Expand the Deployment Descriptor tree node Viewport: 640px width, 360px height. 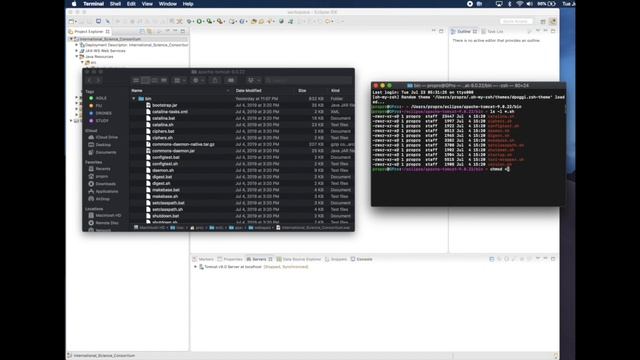click(x=77, y=45)
